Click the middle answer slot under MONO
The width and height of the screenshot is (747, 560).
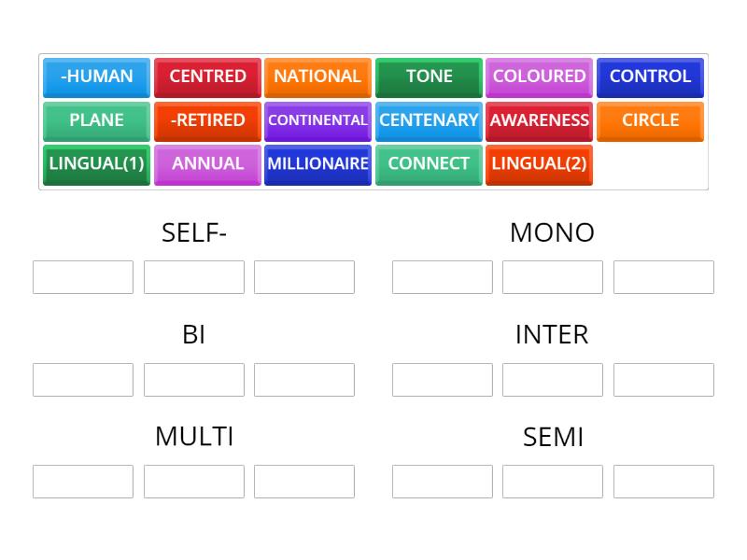pyautogui.click(x=553, y=276)
